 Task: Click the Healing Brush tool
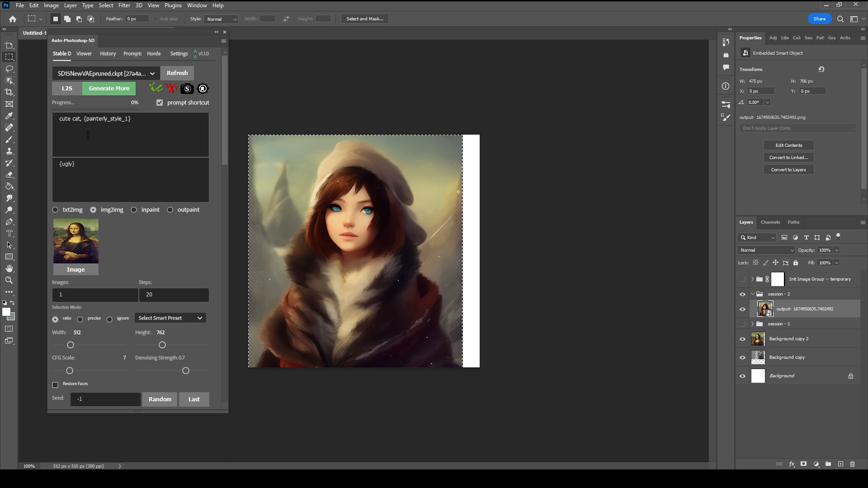[9, 127]
